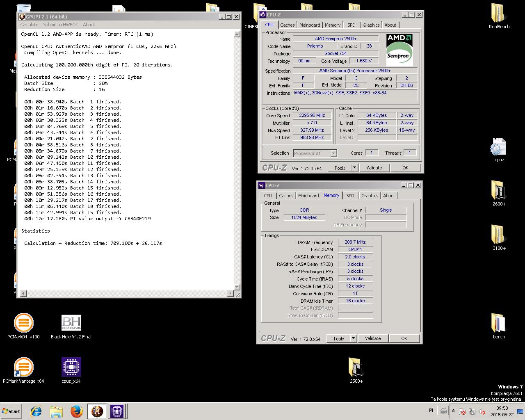Switch to GPUPI taskbar button
525x420 pixels.
tap(97, 411)
